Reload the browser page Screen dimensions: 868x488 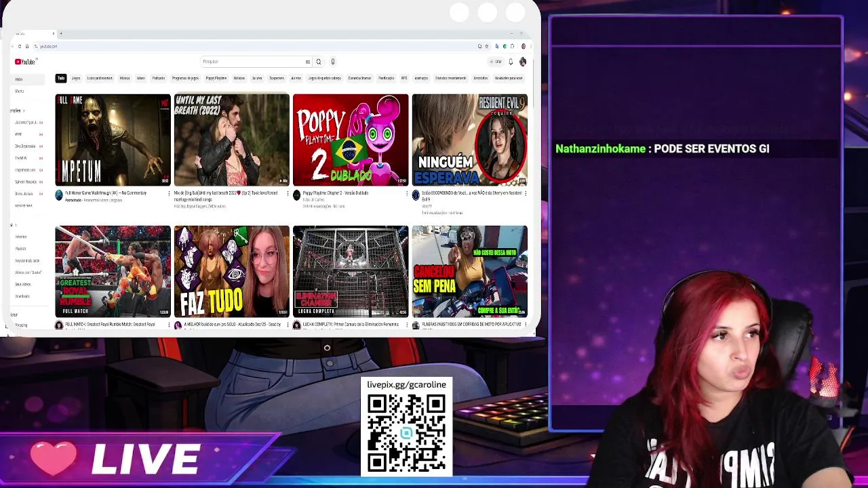point(20,46)
